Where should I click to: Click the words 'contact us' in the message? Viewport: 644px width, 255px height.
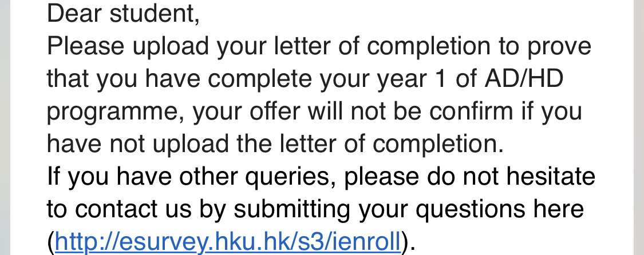coord(133,209)
